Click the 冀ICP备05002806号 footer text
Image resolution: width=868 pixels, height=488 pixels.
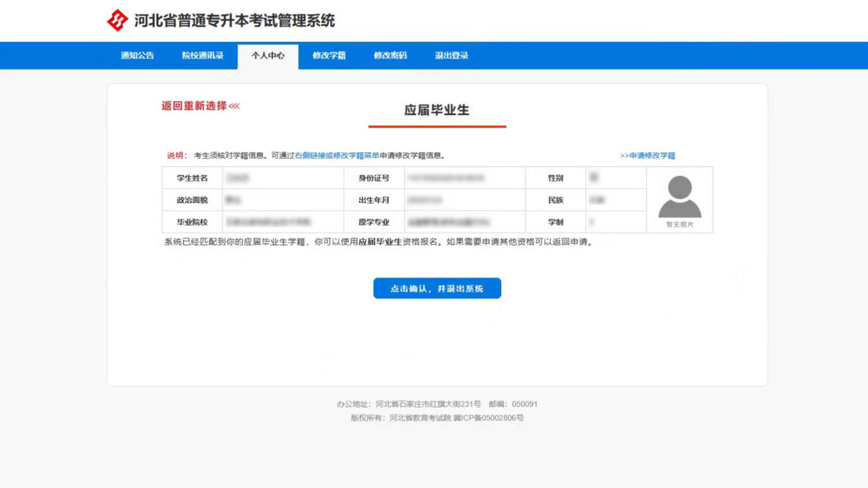point(488,418)
